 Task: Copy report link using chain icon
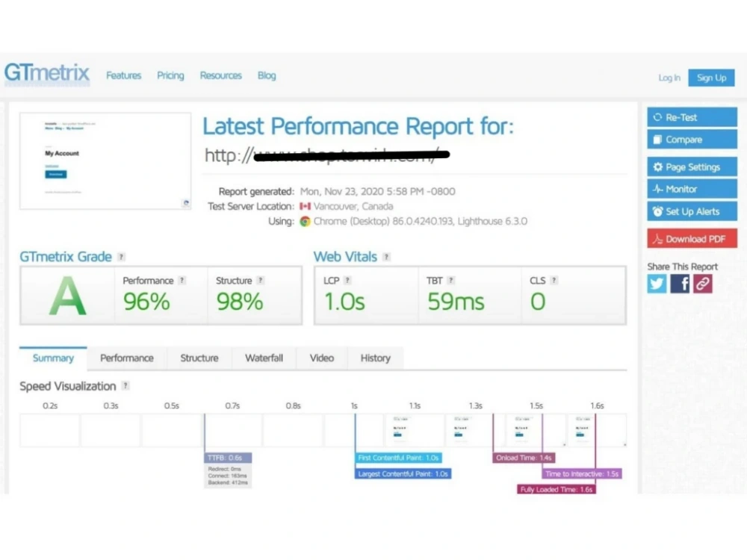pyautogui.click(x=703, y=284)
